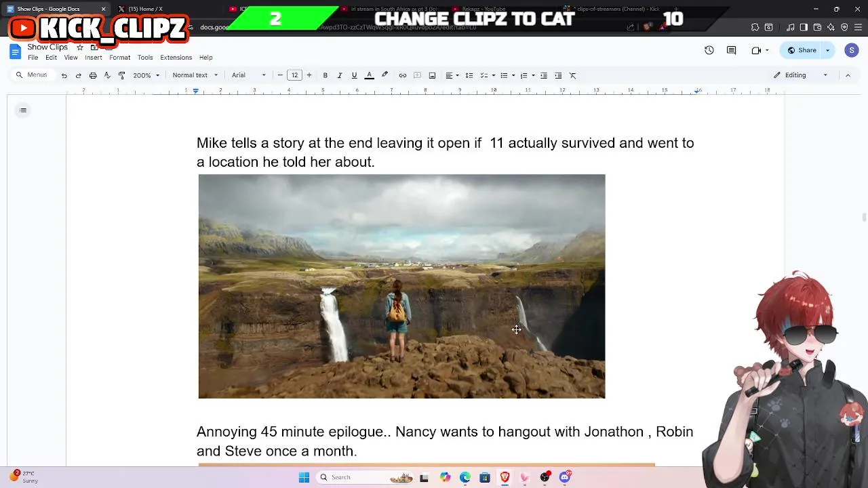Print the document via printer icon

[93, 75]
